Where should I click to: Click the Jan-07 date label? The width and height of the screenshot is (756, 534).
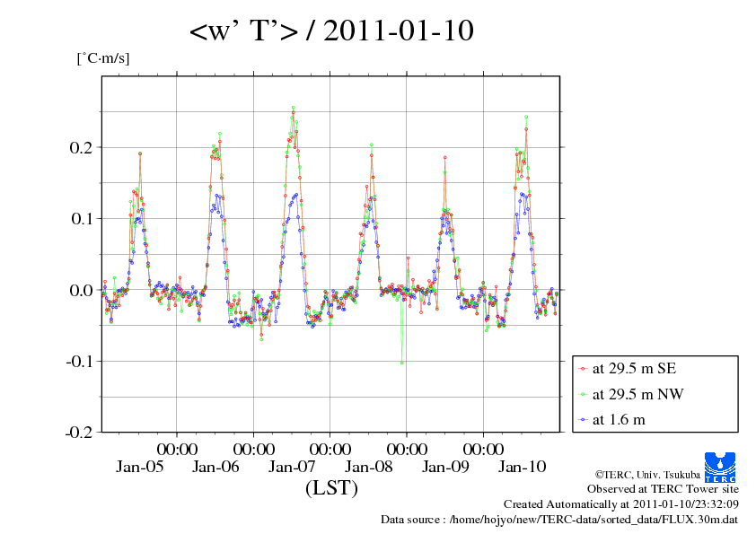(292, 467)
